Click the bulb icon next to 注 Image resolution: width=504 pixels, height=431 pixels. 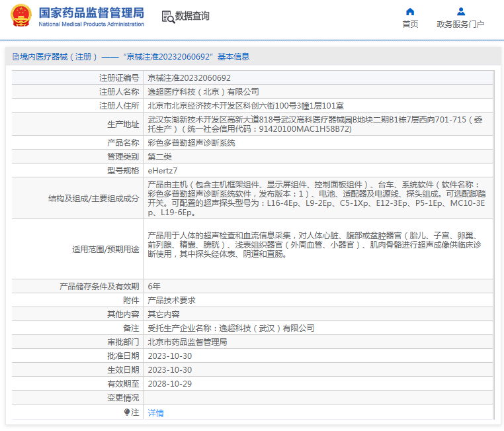click(127, 412)
